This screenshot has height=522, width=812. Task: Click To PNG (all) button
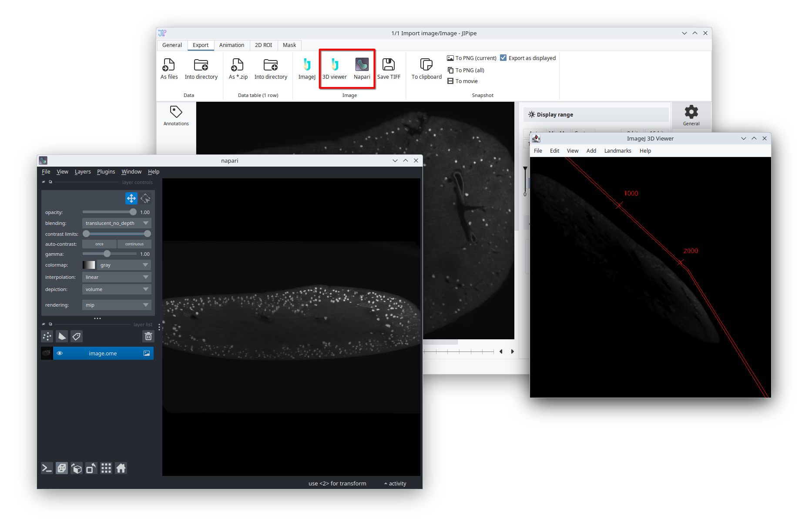pos(466,70)
